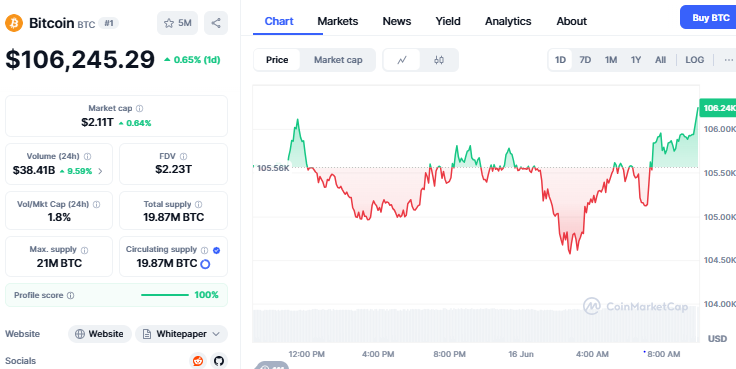Image resolution: width=736 pixels, height=369 pixels.
Task: Click the Profile score info icon
Action: (x=70, y=295)
